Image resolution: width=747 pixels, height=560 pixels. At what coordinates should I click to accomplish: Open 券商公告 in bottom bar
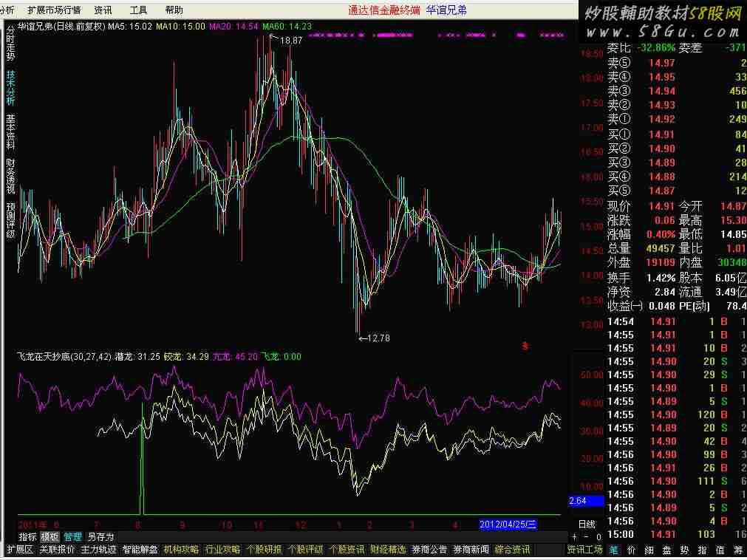429,550
